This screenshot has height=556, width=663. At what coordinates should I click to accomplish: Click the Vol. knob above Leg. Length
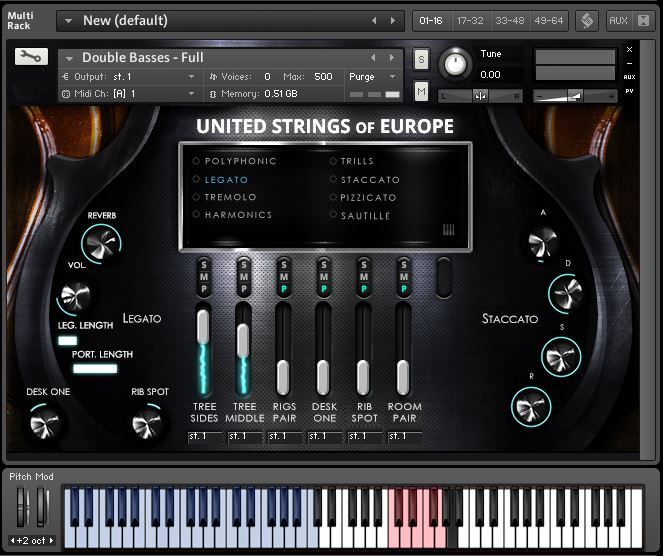coord(75,297)
